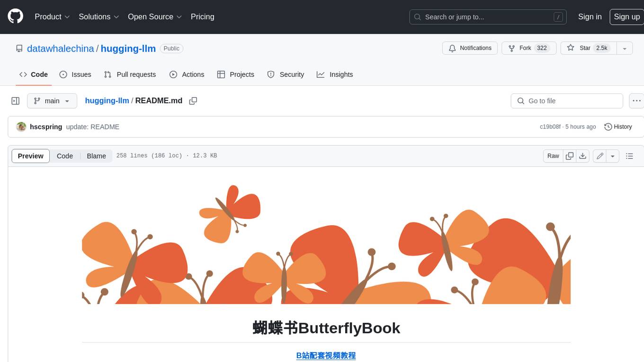Viewport: 644px width, 362px height.
Task: Open commit c19b08f
Action: [550, 127]
